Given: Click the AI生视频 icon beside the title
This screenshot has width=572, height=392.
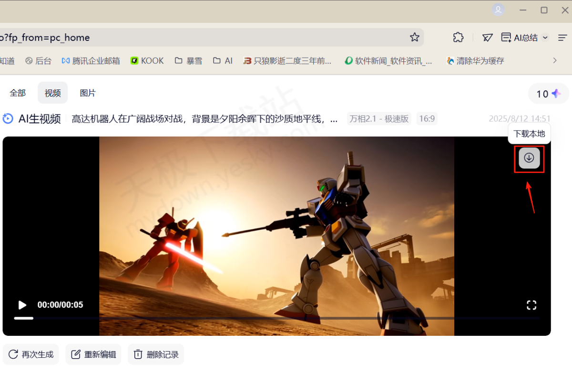Looking at the screenshot, I should pos(8,119).
